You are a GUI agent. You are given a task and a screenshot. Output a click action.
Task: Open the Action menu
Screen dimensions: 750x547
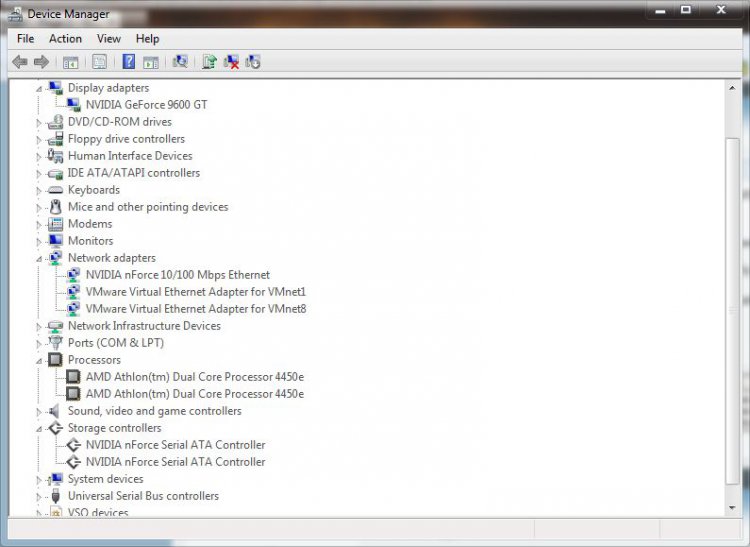(66, 39)
